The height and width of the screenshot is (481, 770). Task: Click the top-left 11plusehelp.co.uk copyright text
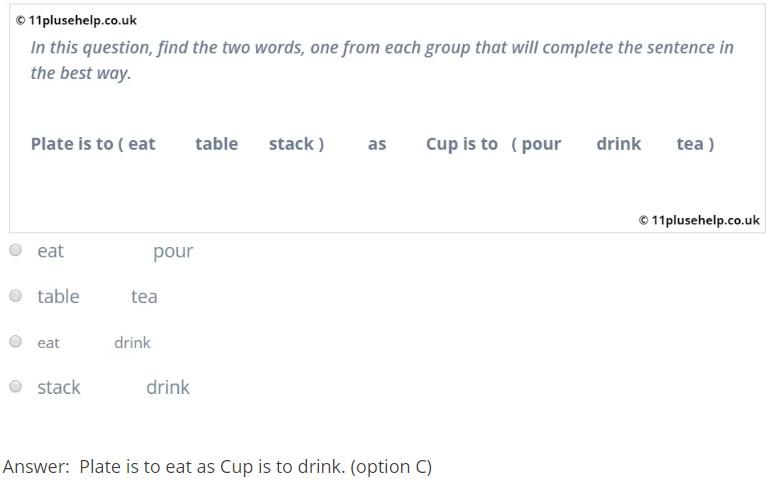coord(76,20)
